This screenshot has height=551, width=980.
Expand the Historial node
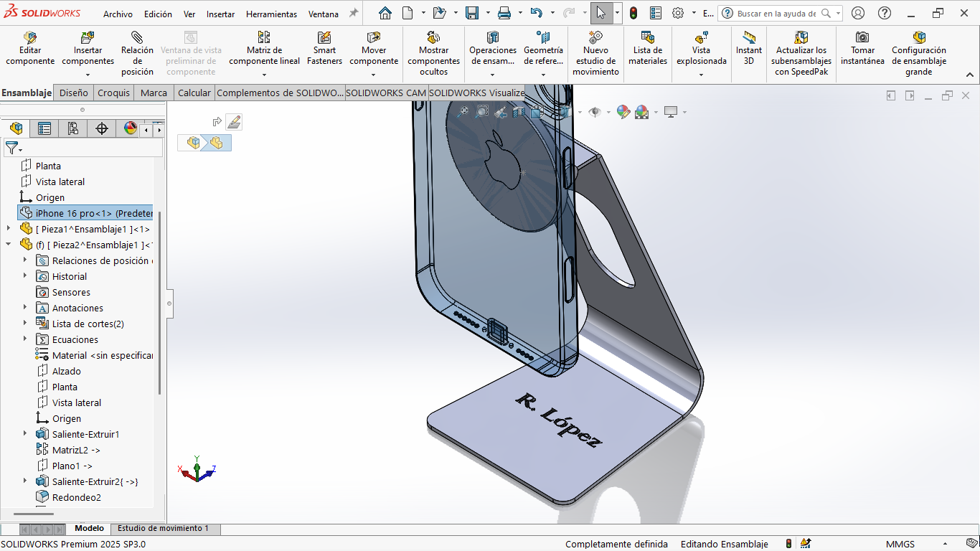tap(25, 276)
